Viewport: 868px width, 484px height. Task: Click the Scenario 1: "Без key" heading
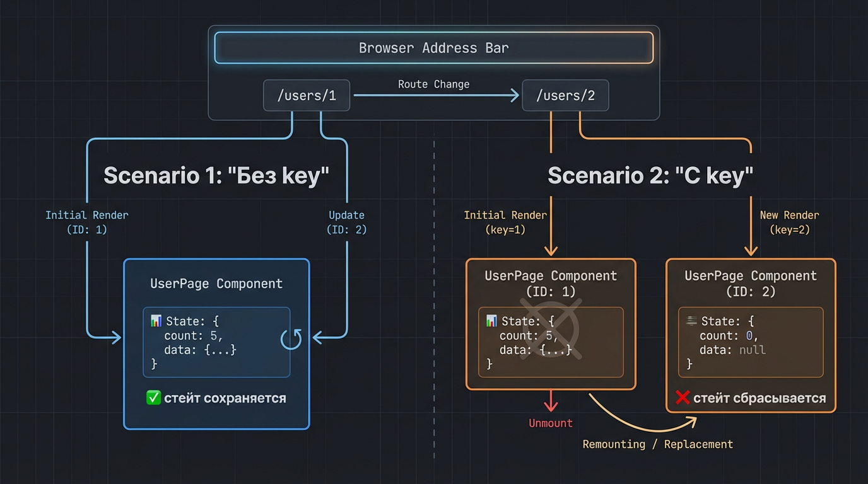tap(216, 175)
